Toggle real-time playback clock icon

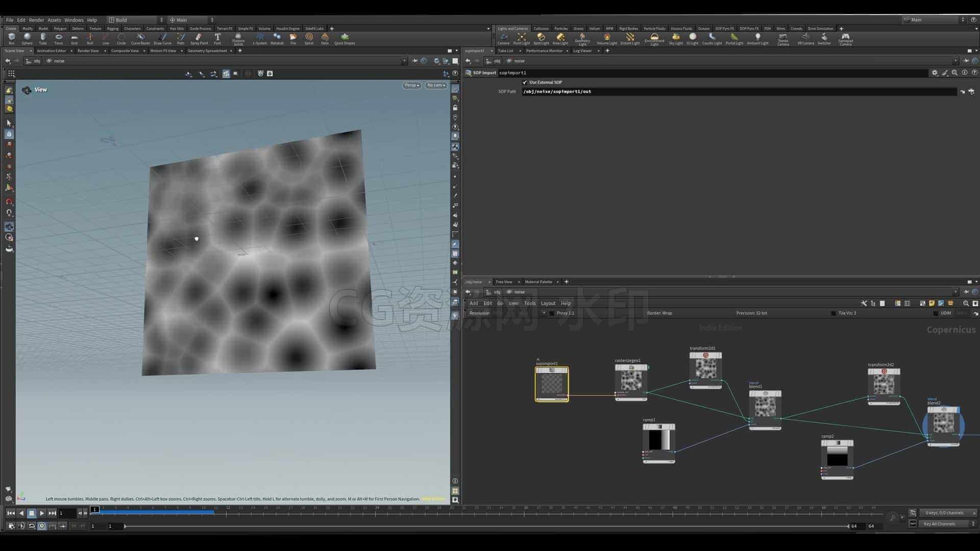[42, 525]
